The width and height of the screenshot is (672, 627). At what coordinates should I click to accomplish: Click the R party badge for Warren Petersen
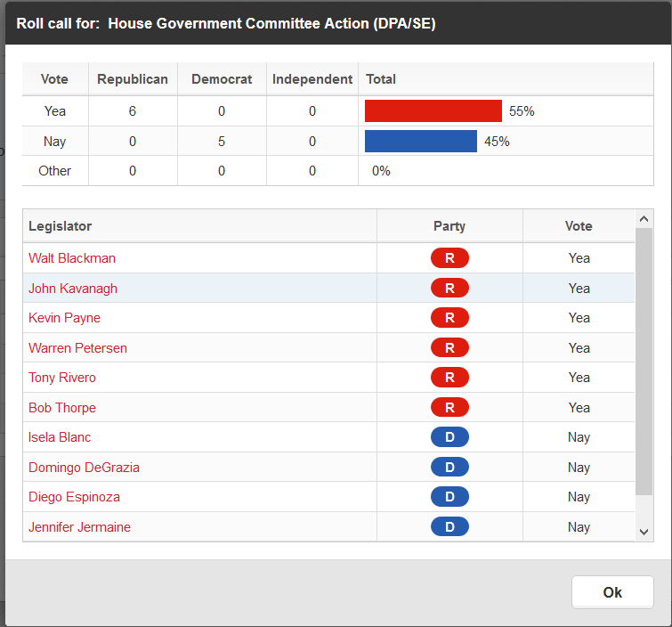[449, 348]
